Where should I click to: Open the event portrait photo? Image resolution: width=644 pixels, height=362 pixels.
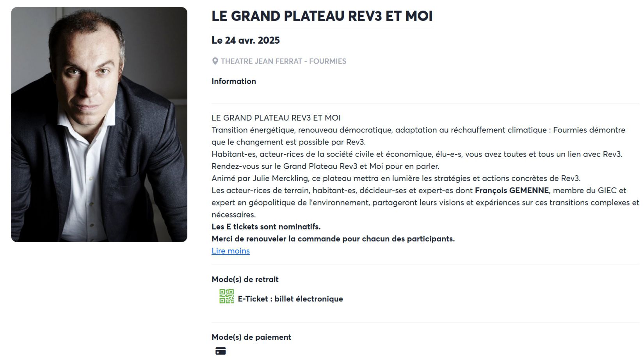click(99, 125)
